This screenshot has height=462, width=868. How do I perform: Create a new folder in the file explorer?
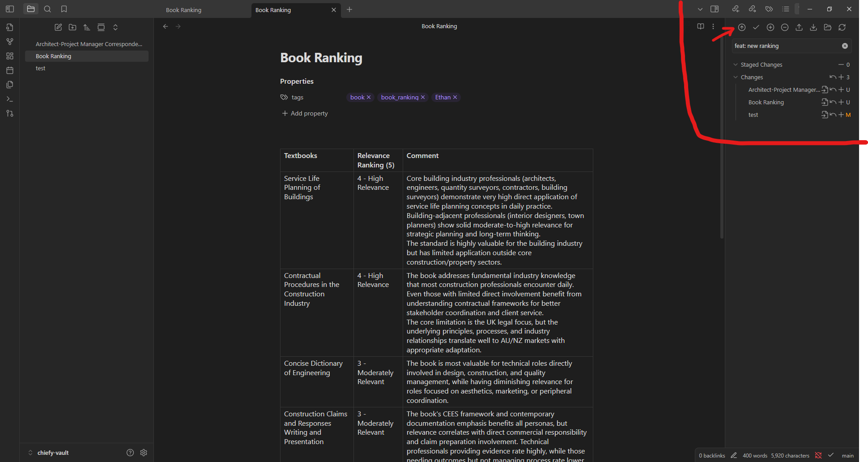click(x=72, y=27)
